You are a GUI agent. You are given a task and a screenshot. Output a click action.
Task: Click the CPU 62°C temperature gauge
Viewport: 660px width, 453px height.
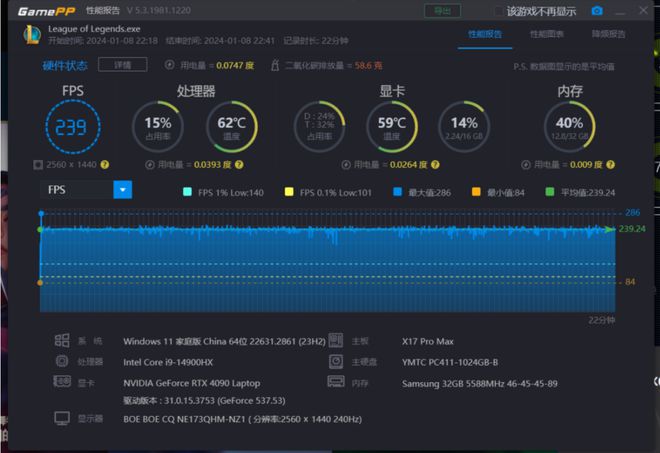point(232,127)
